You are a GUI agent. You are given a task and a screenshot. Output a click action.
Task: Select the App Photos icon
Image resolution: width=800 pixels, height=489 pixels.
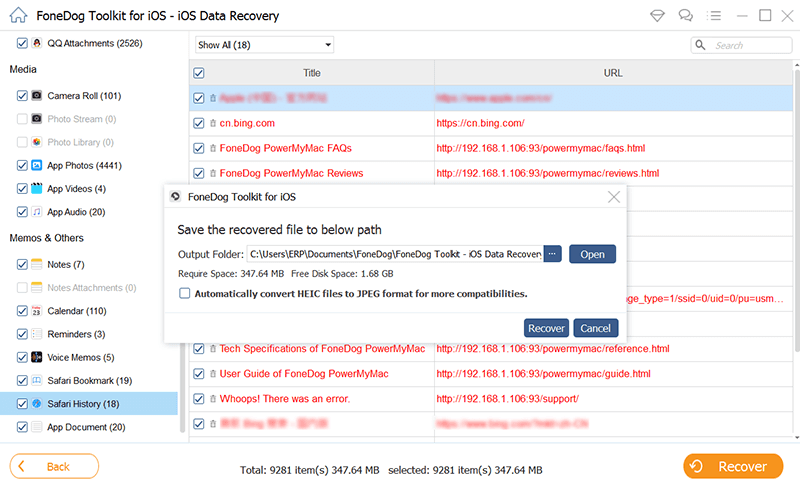37,165
